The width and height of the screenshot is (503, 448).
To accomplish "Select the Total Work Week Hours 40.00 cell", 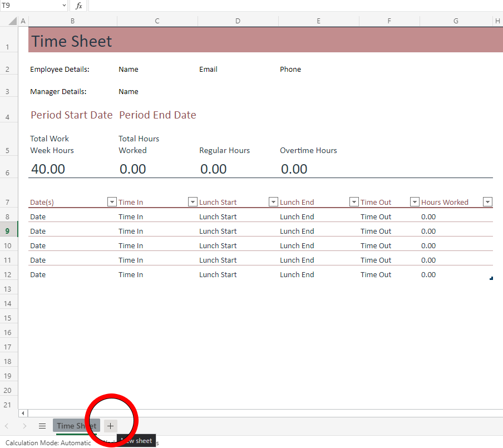I will [x=72, y=169].
